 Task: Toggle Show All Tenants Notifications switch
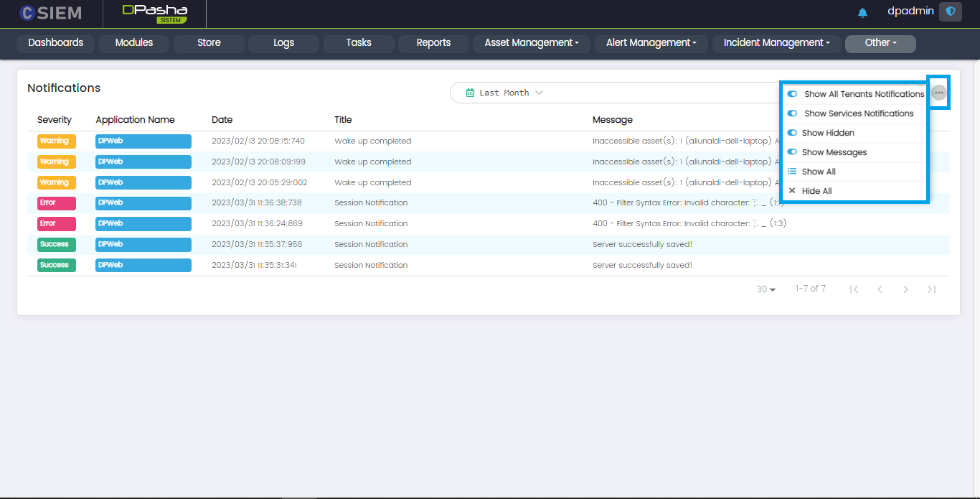792,94
